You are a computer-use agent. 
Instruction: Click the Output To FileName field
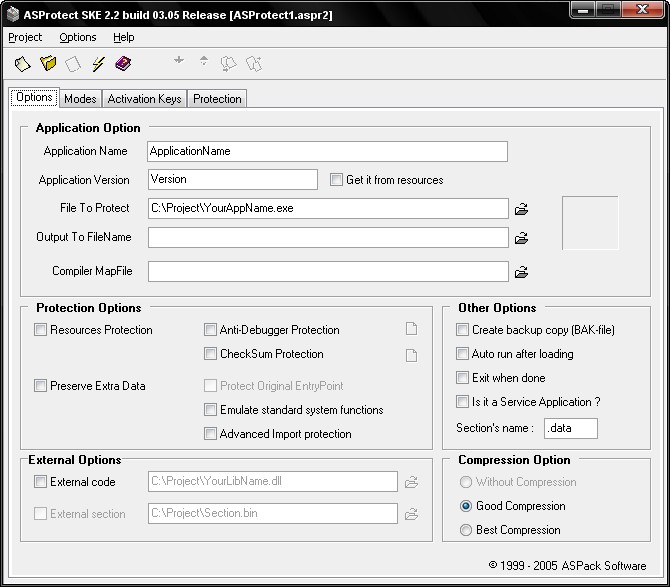(x=328, y=238)
